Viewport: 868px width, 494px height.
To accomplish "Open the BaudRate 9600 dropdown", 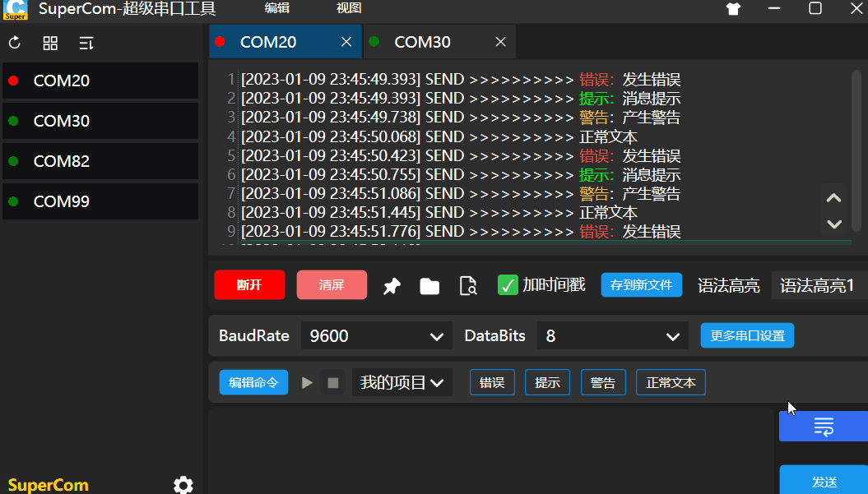I will [x=377, y=336].
